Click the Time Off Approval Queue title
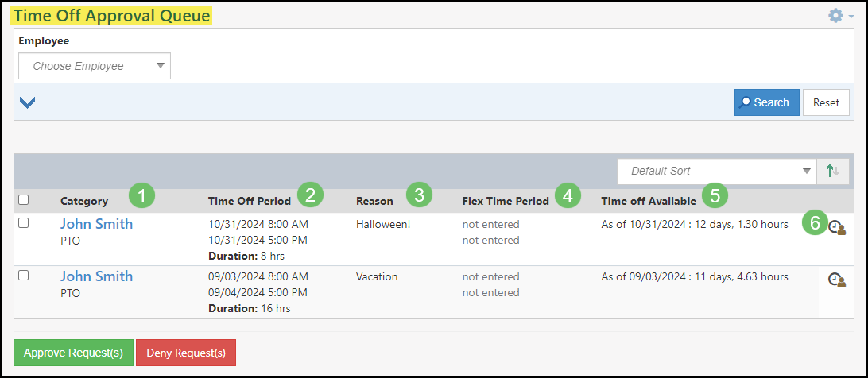Image resolution: width=868 pixels, height=378 pixels. pos(112,16)
